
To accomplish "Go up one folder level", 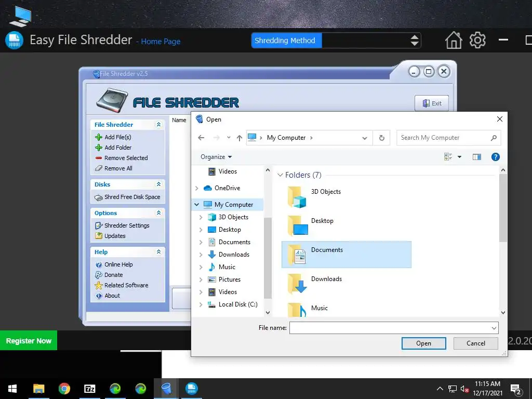I will 240,138.
